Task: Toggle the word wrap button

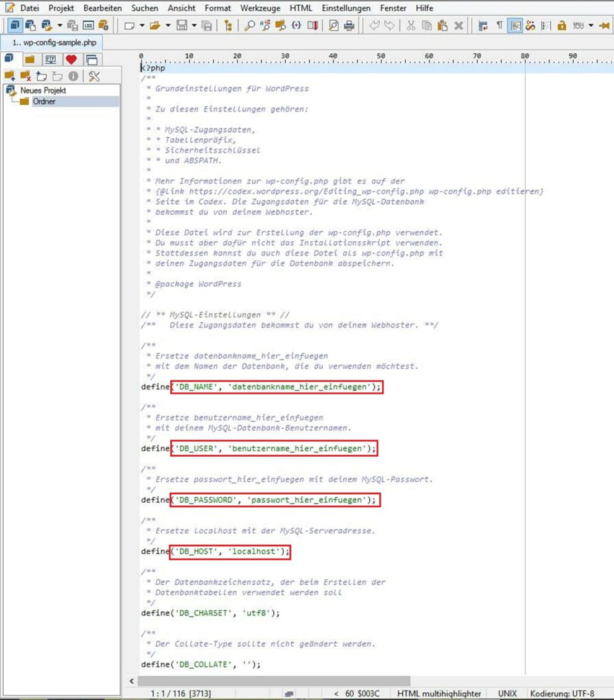Action: coord(484,25)
